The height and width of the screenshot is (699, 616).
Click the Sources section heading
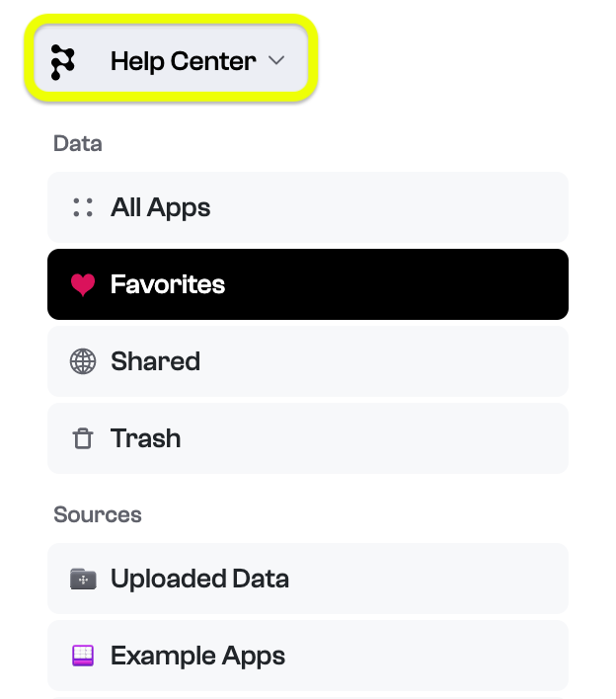click(98, 515)
